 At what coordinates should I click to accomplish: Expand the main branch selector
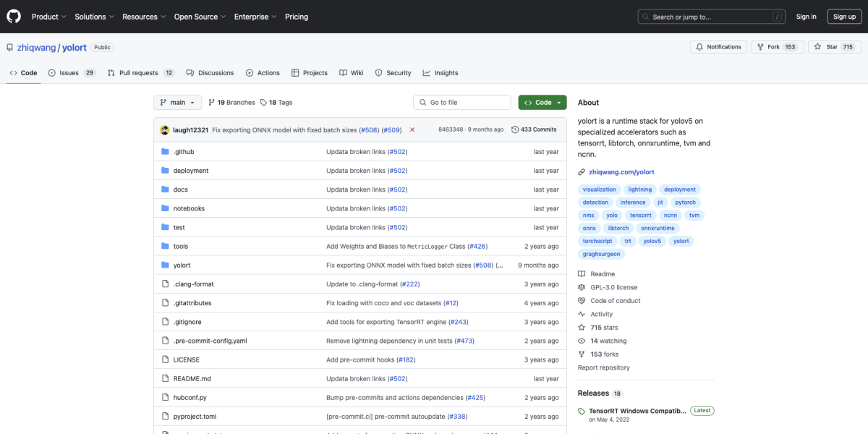[x=177, y=103]
